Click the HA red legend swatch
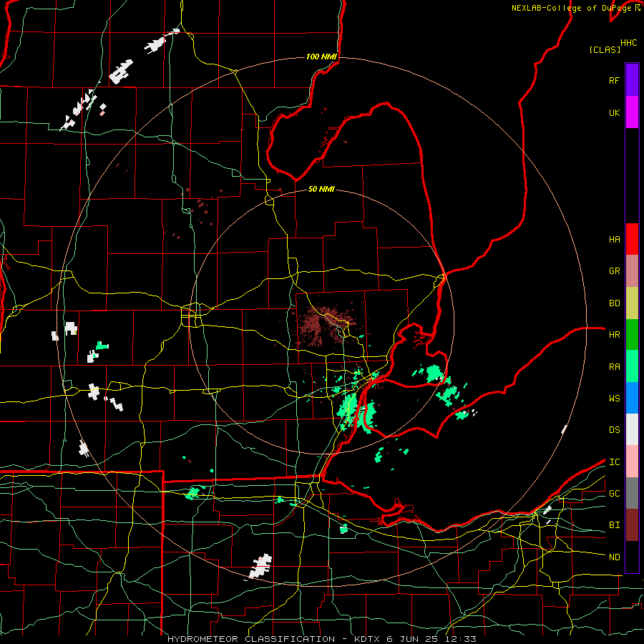Screen dimensions: 644x644 click(x=632, y=239)
